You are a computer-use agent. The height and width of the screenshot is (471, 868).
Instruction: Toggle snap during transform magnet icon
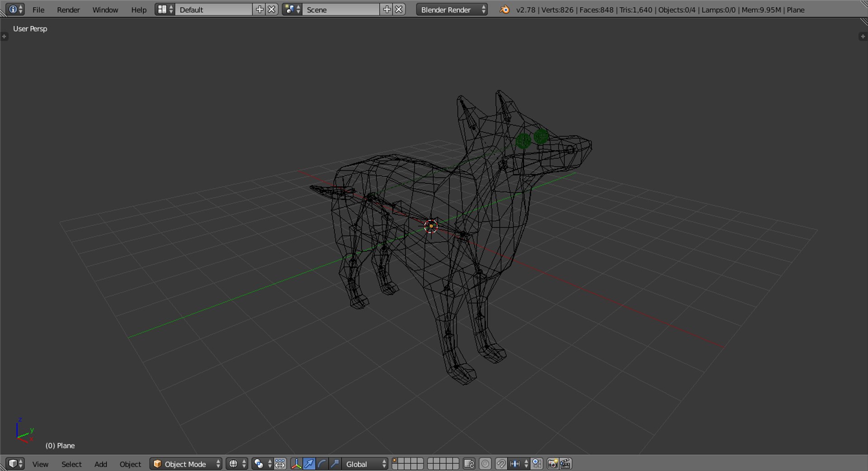click(x=501, y=464)
